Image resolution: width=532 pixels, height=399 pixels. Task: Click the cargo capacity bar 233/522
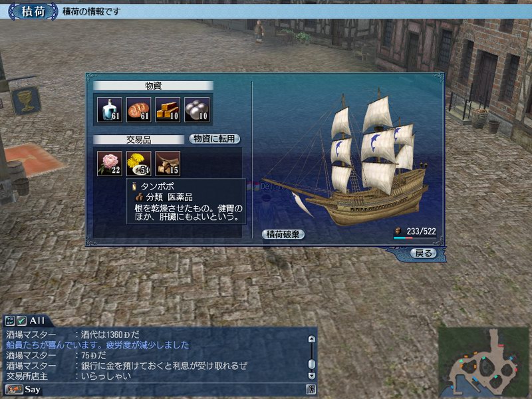(x=415, y=233)
